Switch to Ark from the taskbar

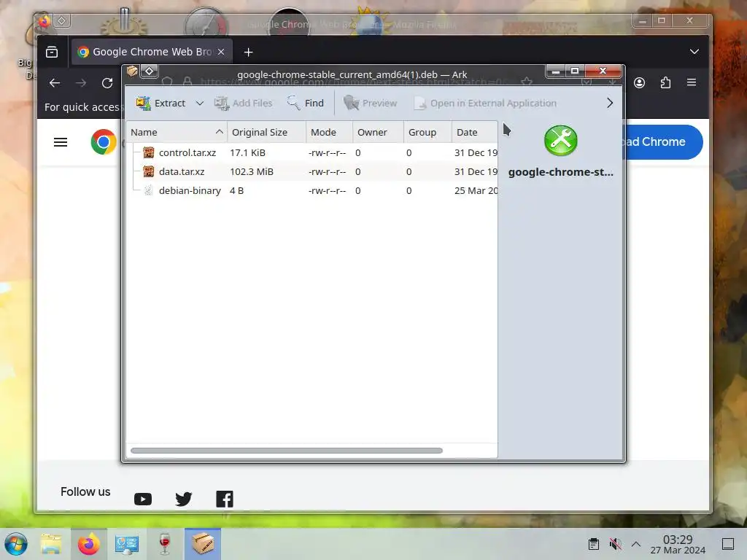coord(203,544)
